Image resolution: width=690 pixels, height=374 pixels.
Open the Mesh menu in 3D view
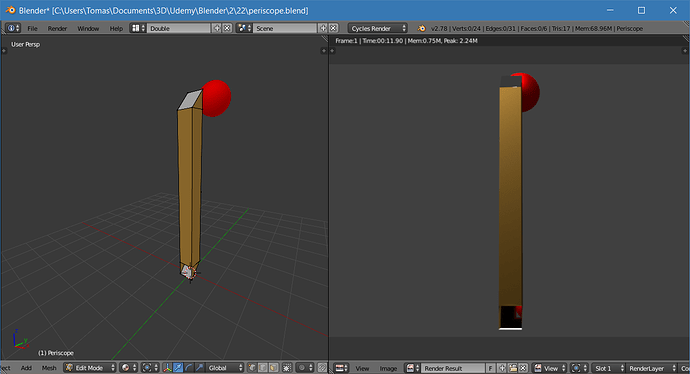coord(49,368)
